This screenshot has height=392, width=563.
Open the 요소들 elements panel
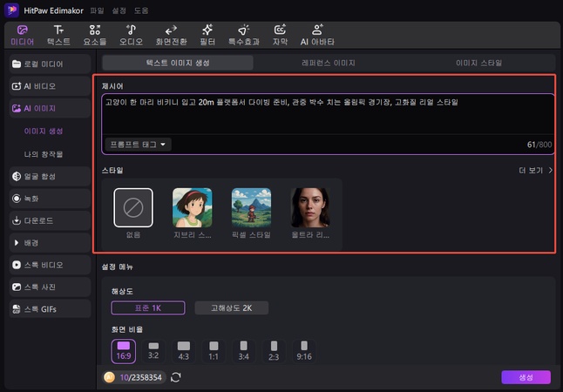point(95,35)
